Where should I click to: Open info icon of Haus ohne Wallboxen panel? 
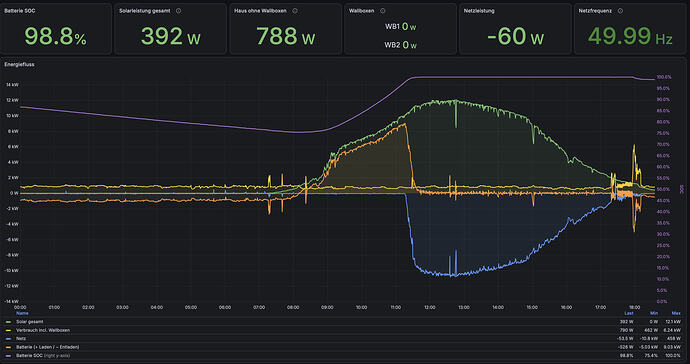(295, 11)
